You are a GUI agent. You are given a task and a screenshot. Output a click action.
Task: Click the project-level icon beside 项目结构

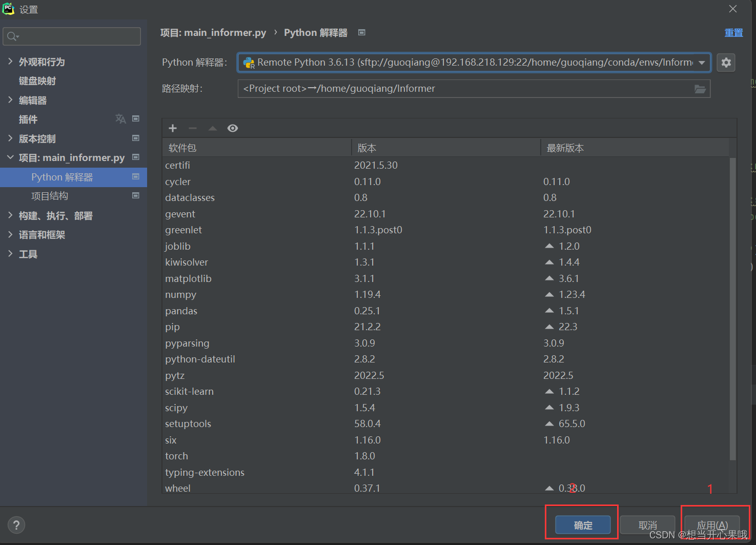point(136,195)
